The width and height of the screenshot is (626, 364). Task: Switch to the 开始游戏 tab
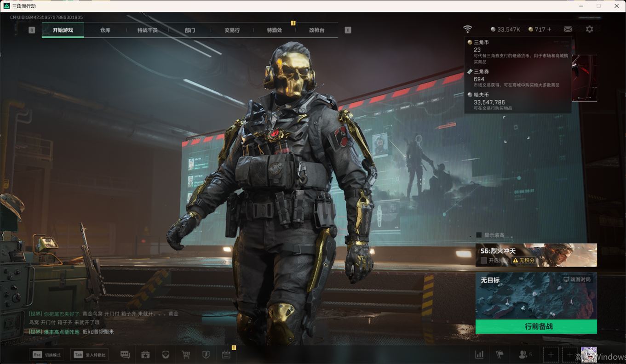[x=63, y=30]
